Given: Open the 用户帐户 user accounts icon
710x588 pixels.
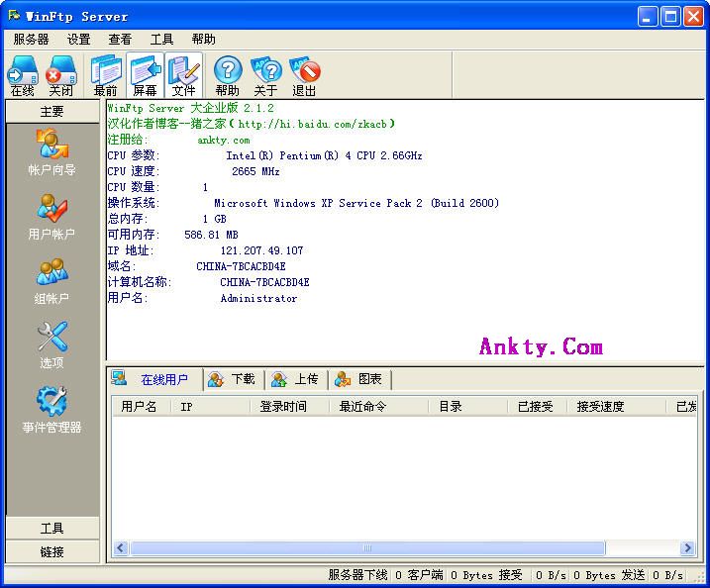Looking at the screenshot, I should pos(52,217).
